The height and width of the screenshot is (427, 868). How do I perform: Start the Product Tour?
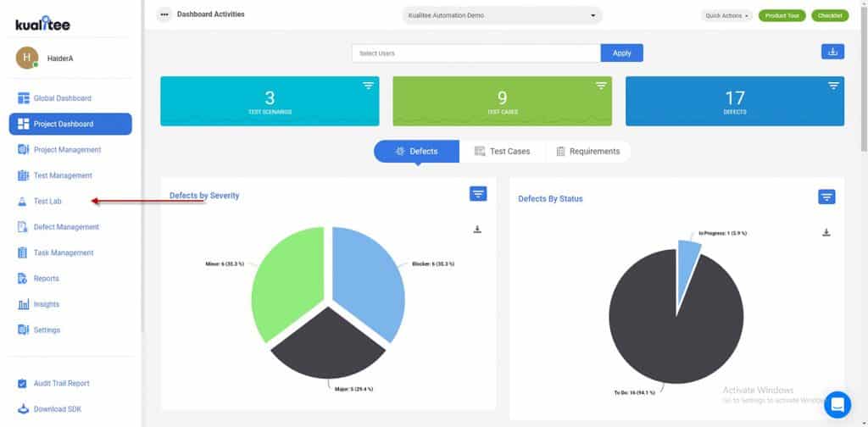pos(782,15)
